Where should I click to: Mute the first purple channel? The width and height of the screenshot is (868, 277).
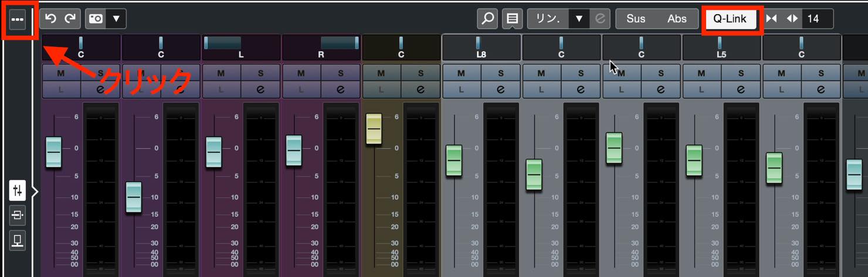61,73
